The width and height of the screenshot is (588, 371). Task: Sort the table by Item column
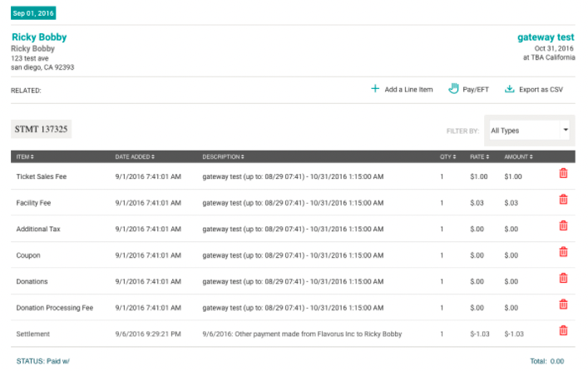(x=25, y=157)
